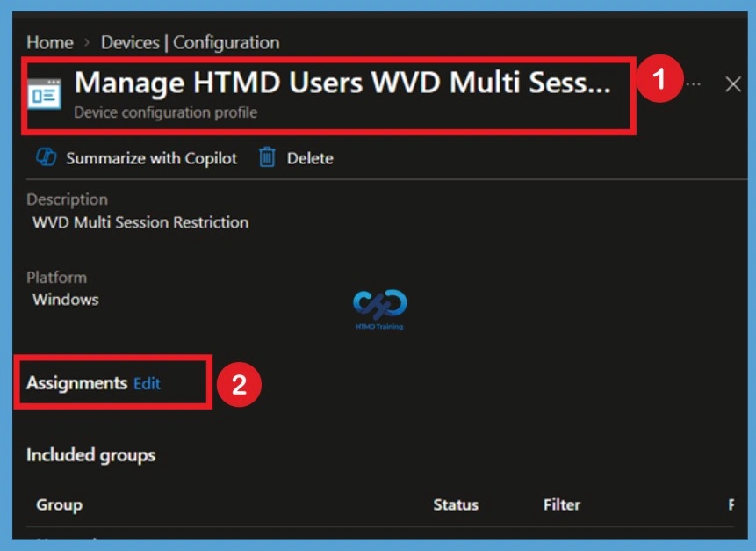Screen dimensions: 756x551
Task: Open Devices | Configuration breadcrumb
Action: pos(190,42)
